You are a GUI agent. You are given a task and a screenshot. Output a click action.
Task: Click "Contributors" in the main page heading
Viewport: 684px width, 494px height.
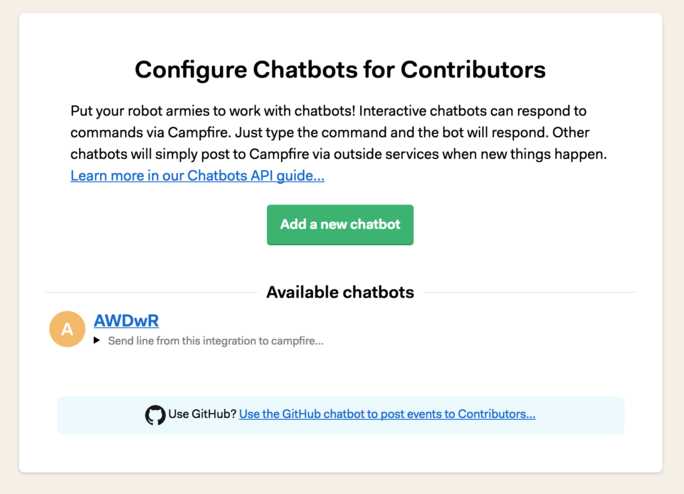pos(473,70)
